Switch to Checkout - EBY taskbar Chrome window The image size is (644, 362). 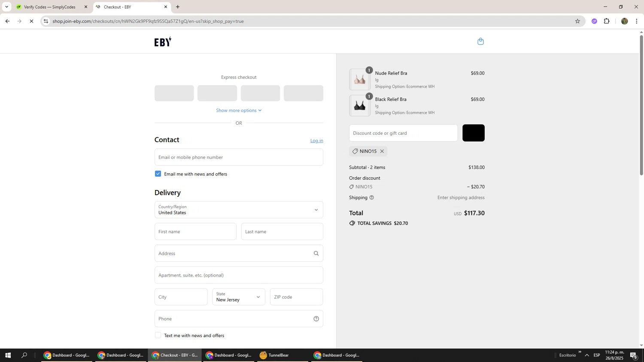tap(175, 355)
